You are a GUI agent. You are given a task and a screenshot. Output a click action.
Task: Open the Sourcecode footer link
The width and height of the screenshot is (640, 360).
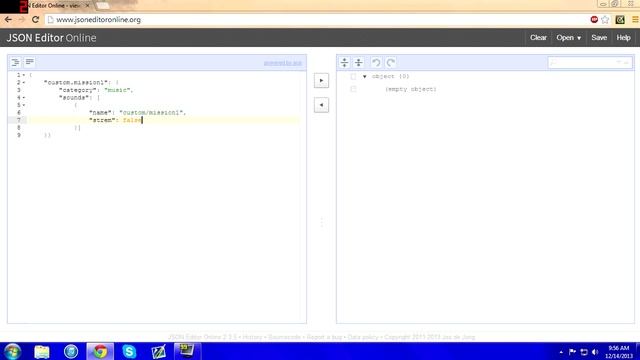[x=284, y=337]
